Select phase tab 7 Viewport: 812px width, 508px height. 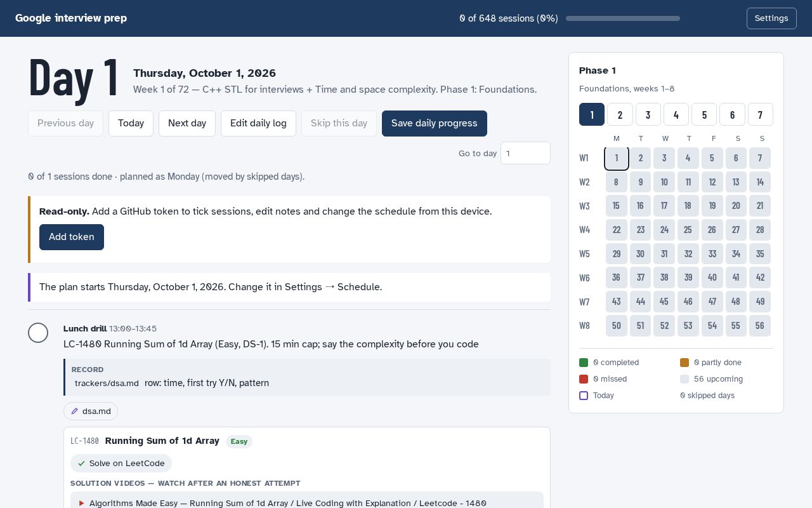(x=761, y=114)
